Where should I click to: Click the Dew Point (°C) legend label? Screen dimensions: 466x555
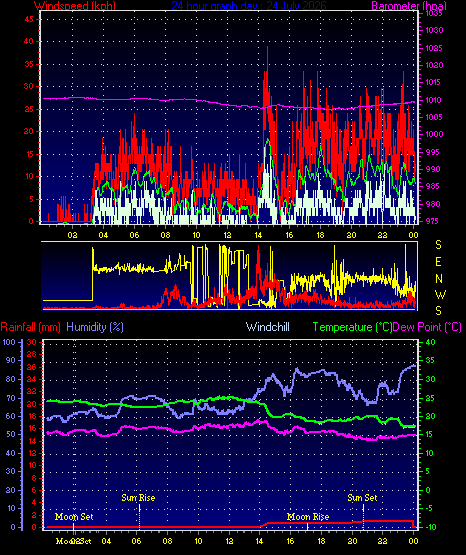427,327
